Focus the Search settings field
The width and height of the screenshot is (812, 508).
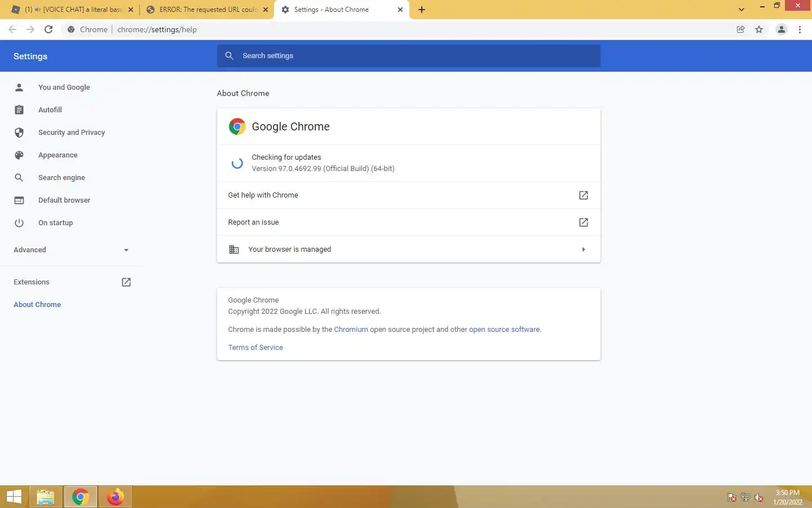[408, 55]
